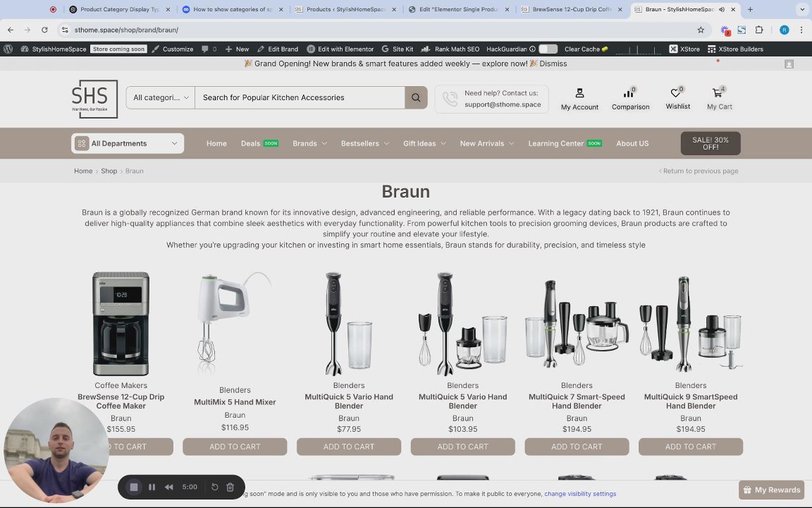Screen dimensions: 812x508
Task: Open the browser extensions puzzle icon
Action: (758, 30)
